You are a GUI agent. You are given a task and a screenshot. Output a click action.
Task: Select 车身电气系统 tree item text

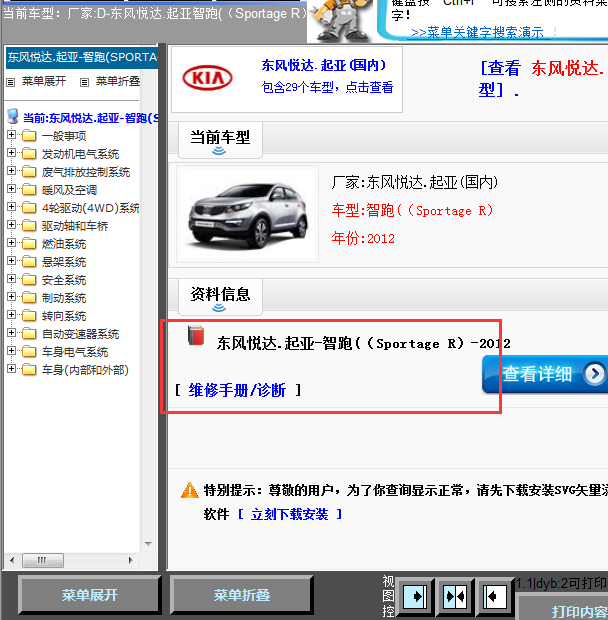pos(75,352)
